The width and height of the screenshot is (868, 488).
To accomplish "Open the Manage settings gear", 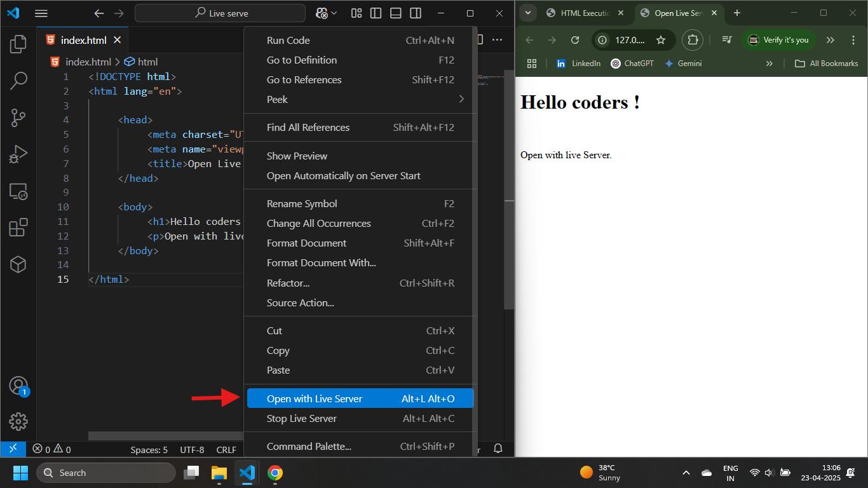I will click(18, 421).
